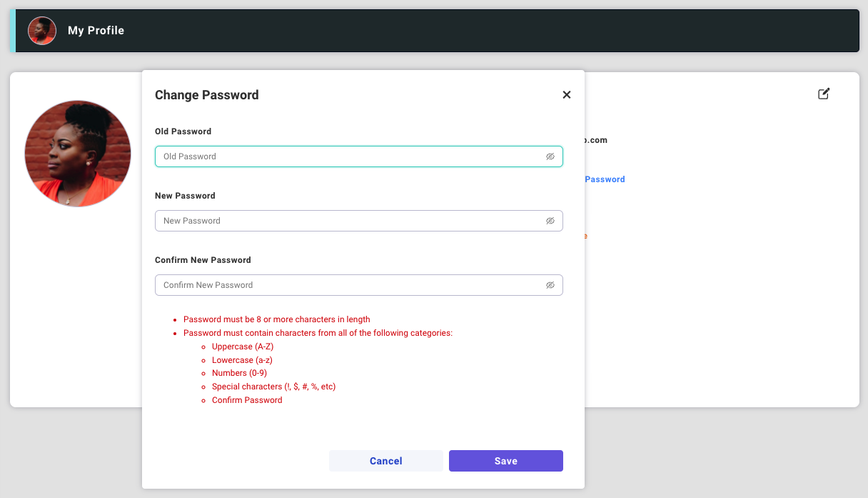This screenshot has width=868, height=498.
Task: Select the Confirm New Password input field
Action: tap(350, 285)
